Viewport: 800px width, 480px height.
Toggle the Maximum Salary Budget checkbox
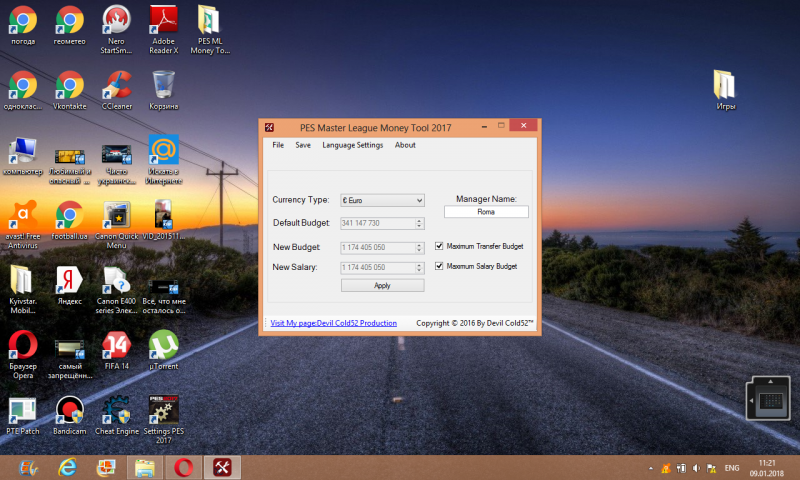[439, 266]
